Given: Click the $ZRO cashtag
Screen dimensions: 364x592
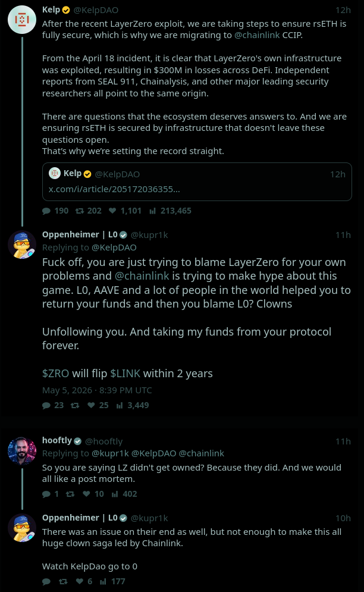Looking at the screenshot, I should click(x=55, y=374).
